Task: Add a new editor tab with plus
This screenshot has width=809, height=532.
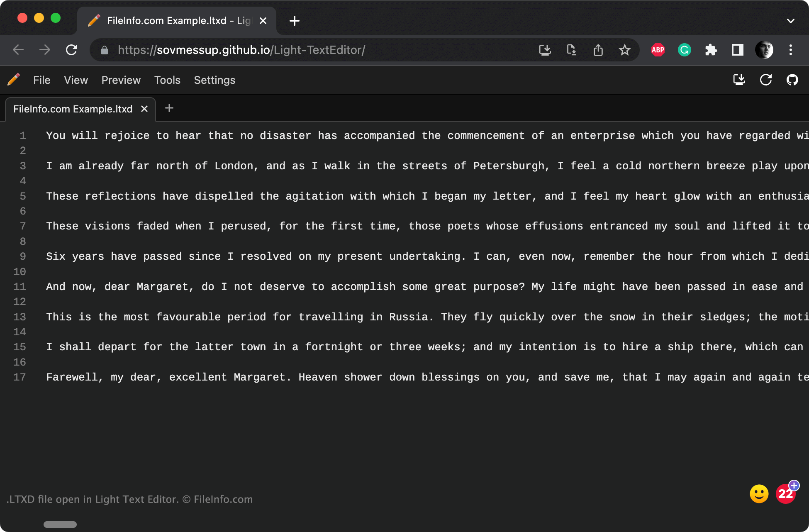Action: tap(169, 108)
